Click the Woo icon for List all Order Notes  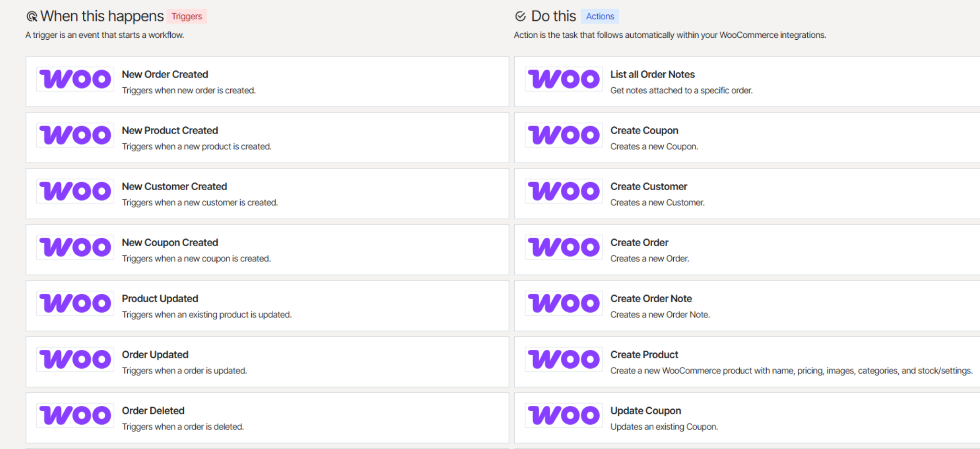pos(564,79)
